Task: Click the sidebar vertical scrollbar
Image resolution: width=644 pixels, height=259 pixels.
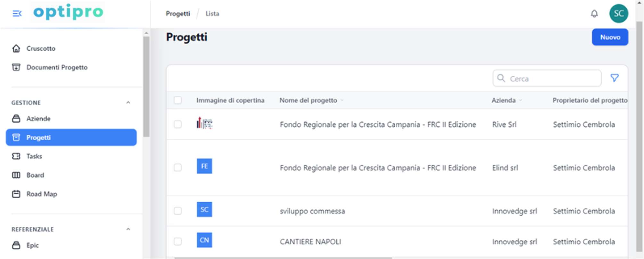Action: [x=146, y=86]
